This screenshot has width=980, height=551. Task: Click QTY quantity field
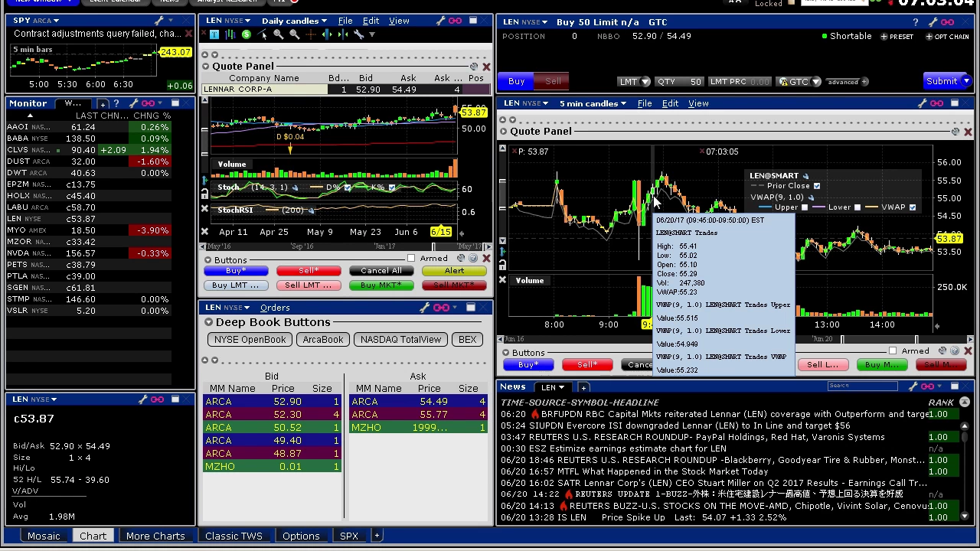[x=680, y=82]
